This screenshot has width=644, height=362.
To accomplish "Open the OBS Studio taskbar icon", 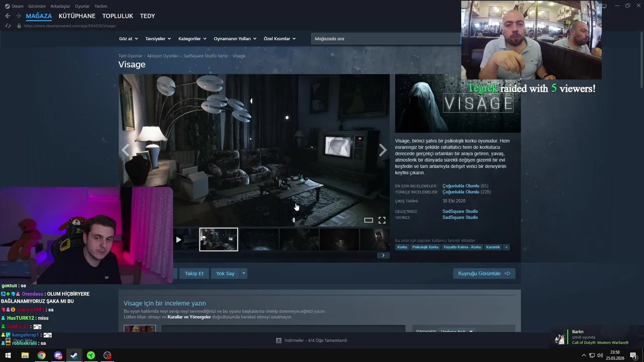I will (x=107, y=355).
